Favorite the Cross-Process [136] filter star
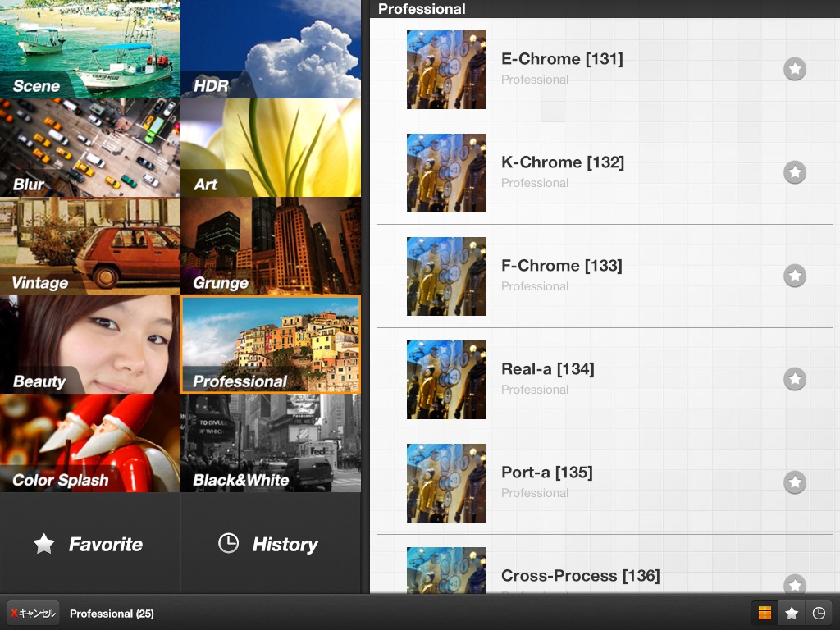Image resolution: width=840 pixels, height=630 pixels. (794, 583)
